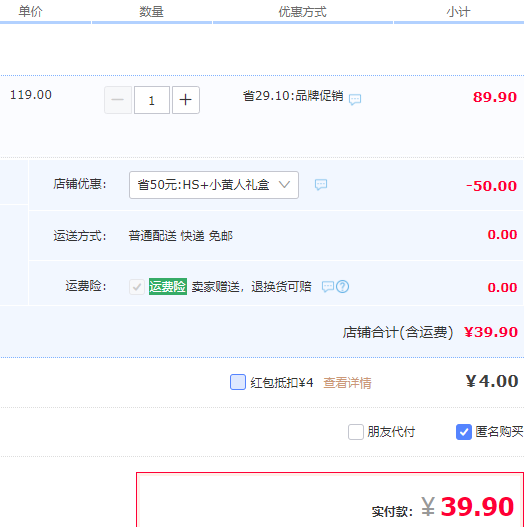Click the 小计 column header
Image resolution: width=527 pixels, height=527 pixels.
pyautogui.click(x=458, y=12)
